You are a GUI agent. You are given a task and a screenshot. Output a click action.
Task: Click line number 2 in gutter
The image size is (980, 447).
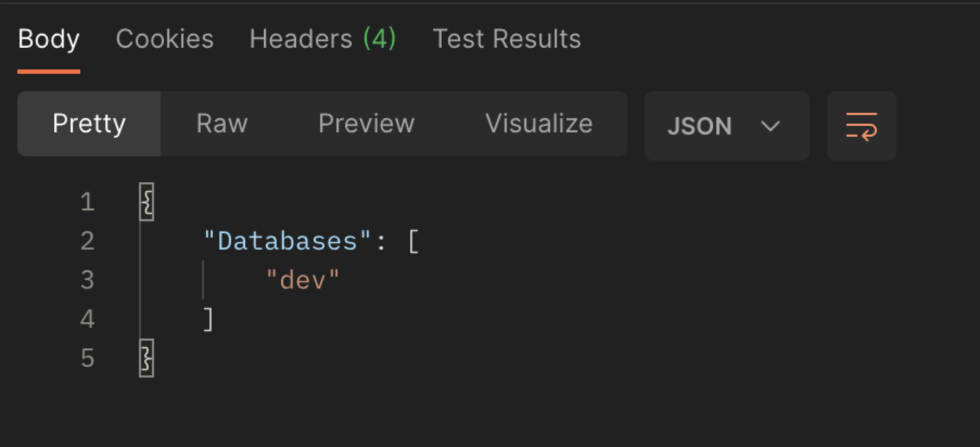(87, 241)
